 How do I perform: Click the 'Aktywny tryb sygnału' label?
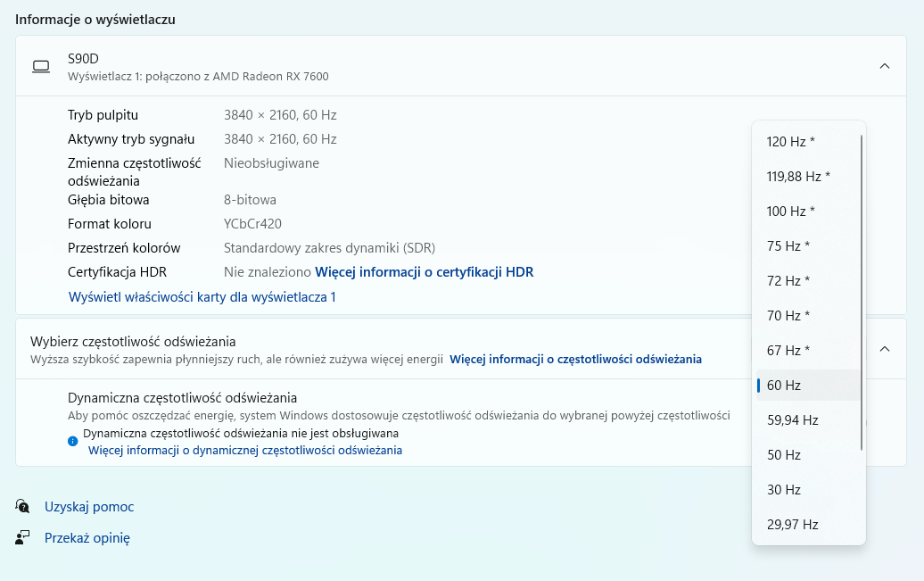coord(131,139)
